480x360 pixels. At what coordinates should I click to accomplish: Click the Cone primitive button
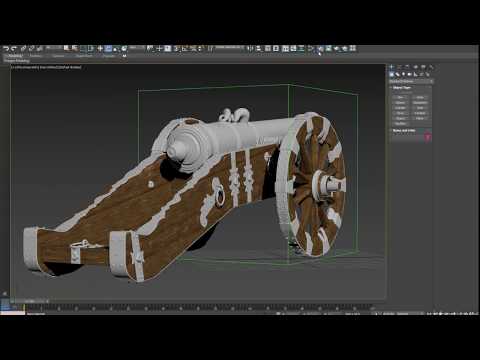coord(420,97)
